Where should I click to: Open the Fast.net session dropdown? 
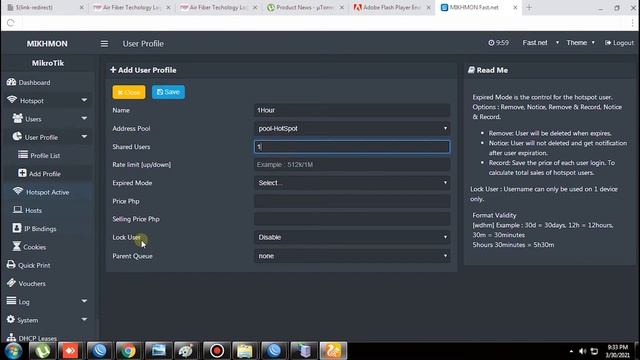[x=540, y=43]
